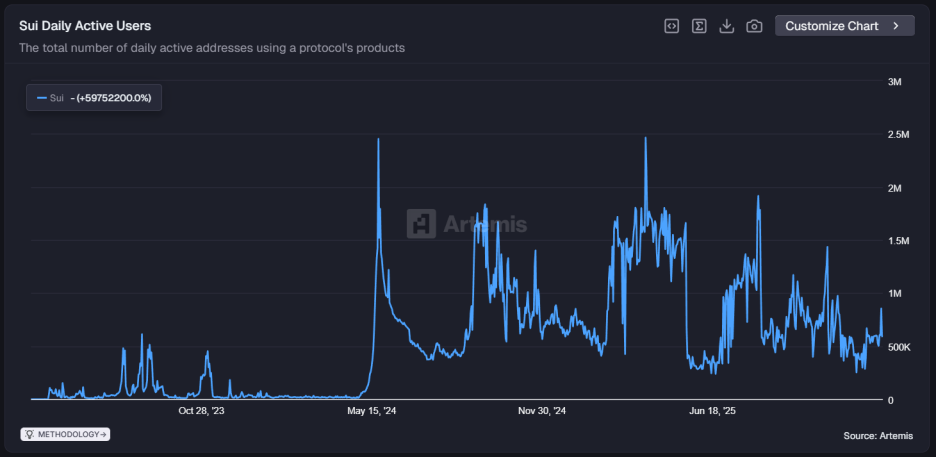Viewport: 936px width, 457px height.
Task: Open the embed code icon
Action: point(672,26)
